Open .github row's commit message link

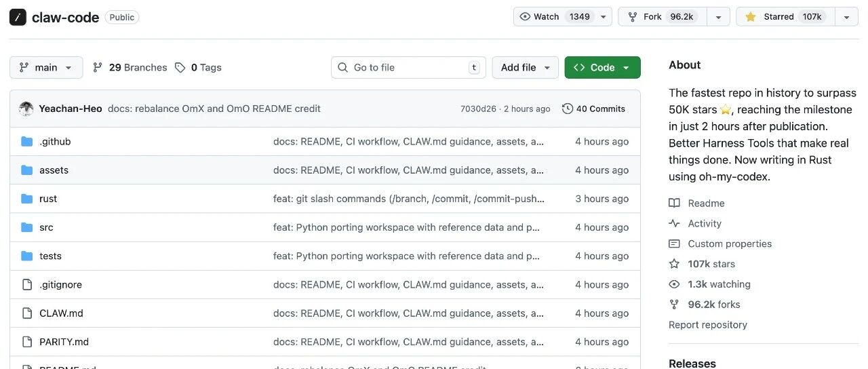(408, 142)
